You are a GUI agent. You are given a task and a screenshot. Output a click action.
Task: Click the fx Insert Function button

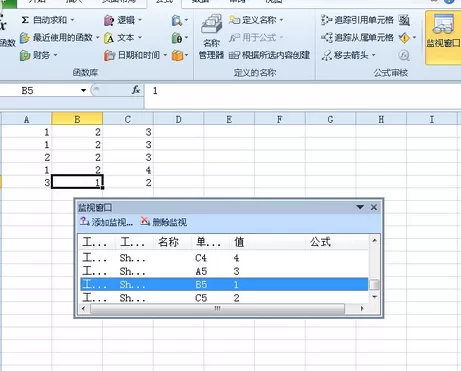click(x=136, y=90)
